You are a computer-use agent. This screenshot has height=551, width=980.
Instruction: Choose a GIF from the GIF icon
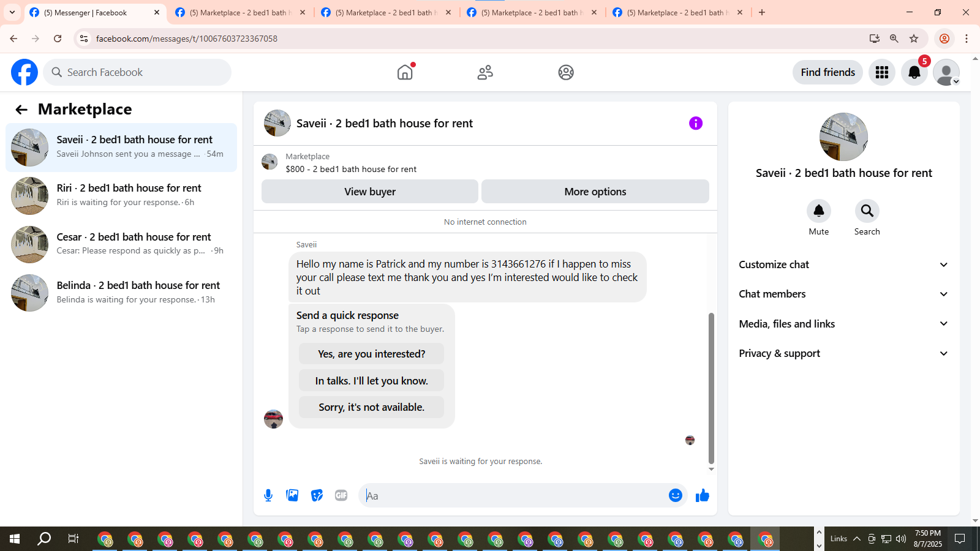341,495
